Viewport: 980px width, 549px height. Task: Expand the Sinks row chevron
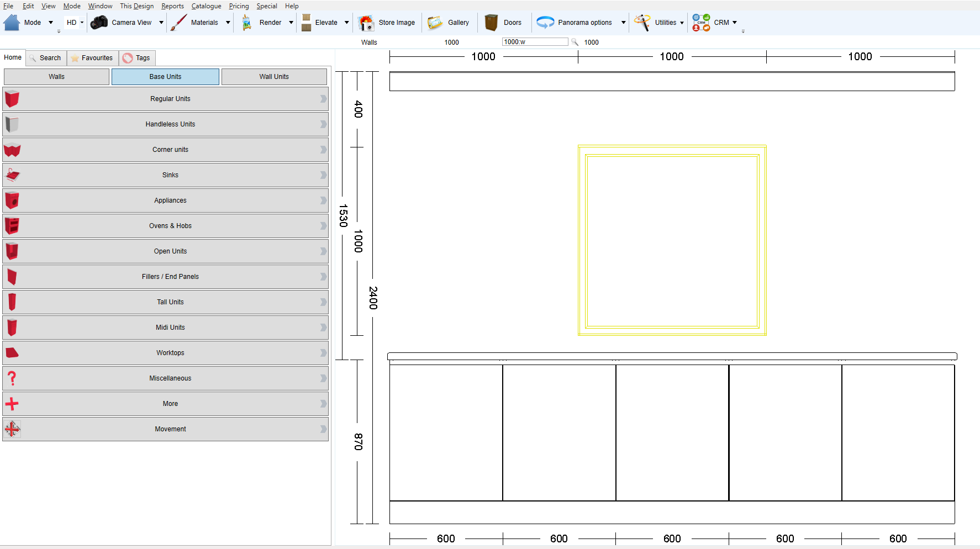(x=323, y=175)
